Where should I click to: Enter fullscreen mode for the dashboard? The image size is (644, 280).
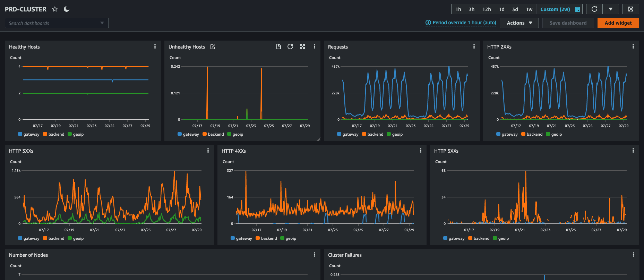631,9
